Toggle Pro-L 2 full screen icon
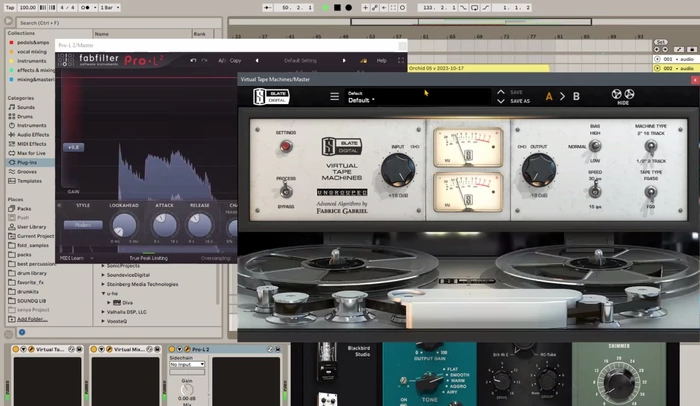 (x=401, y=60)
